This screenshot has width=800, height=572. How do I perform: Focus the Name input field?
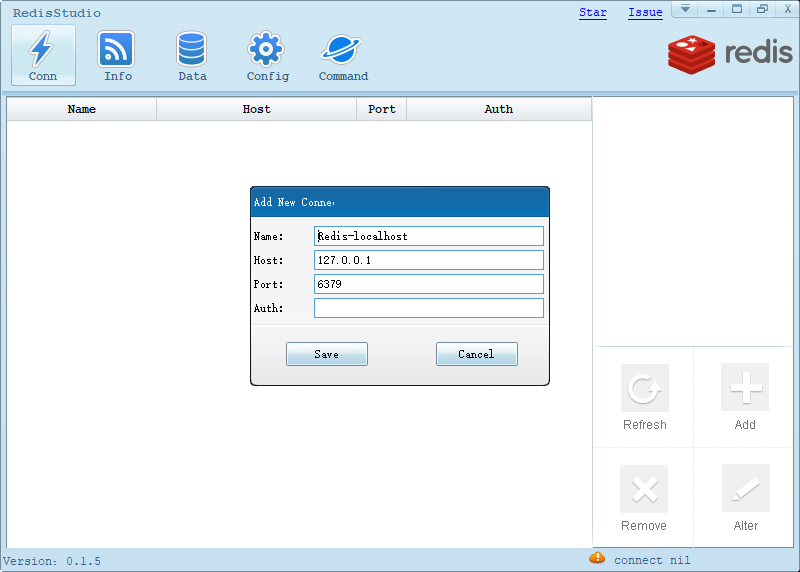pos(428,236)
